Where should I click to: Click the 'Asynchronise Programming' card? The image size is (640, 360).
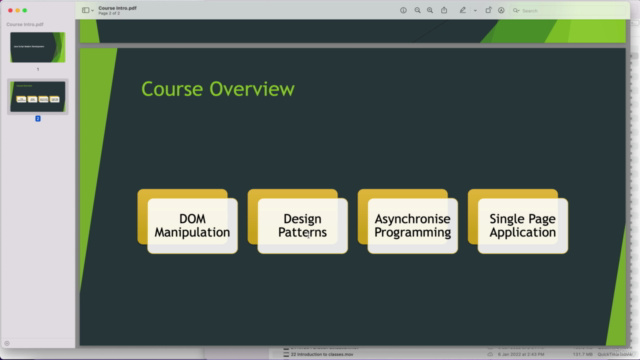pos(413,226)
